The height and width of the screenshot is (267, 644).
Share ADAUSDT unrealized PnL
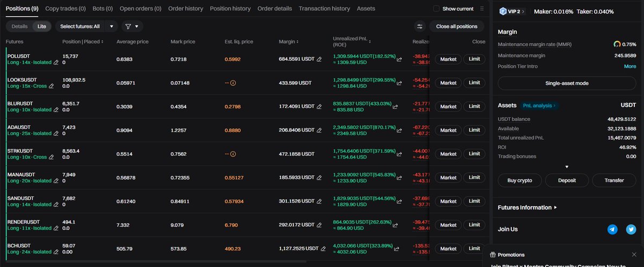coord(399,130)
